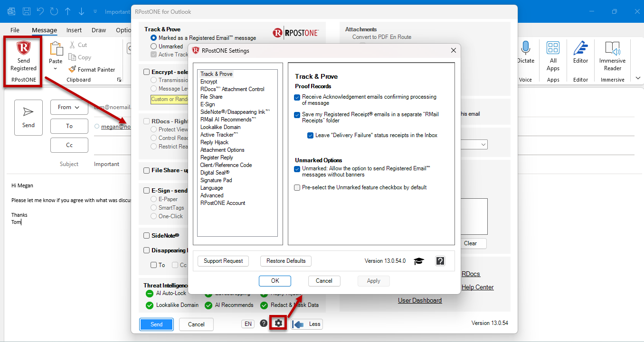Viewport: 644px width, 342px height.
Task: Open the From dropdown
Action: (69, 107)
